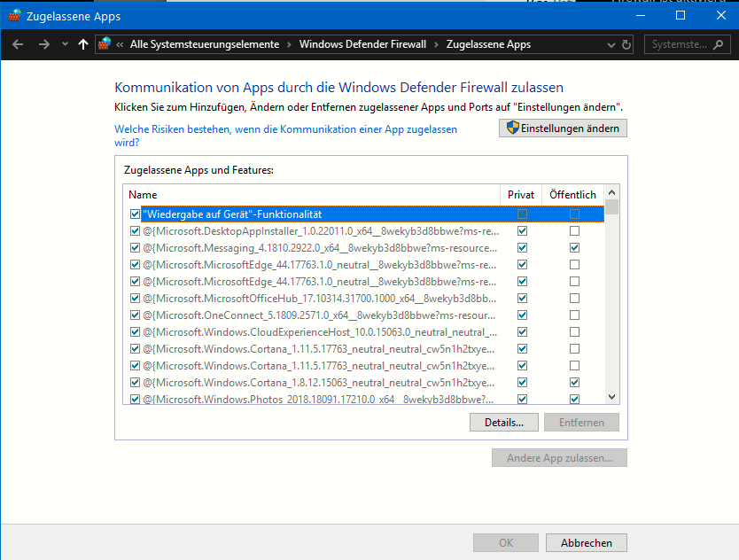The width and height of the screenshot is (739, 560).
Task: Select the Microsoft.DesktopAppInstaller row
Action: pos(363,231)
